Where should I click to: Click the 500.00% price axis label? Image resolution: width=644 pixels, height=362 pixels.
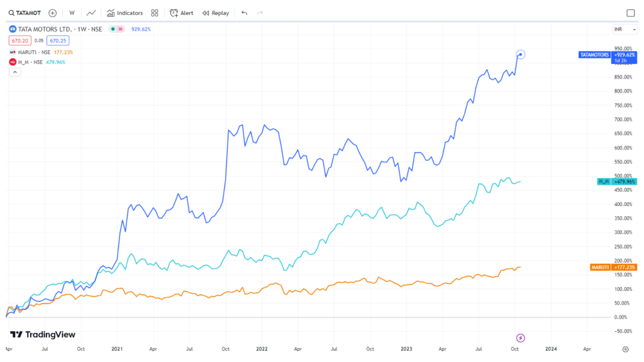(623, 176)
